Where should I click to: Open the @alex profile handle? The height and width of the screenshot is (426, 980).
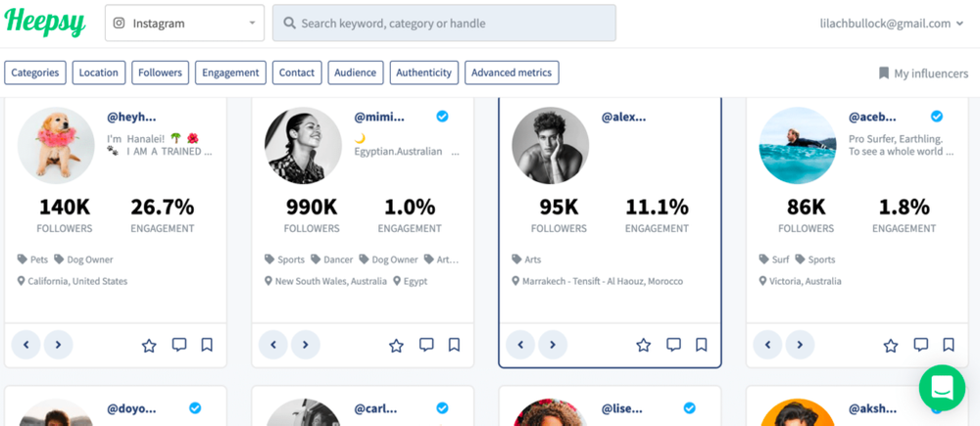pyautogui.click(x=623, y=117)
